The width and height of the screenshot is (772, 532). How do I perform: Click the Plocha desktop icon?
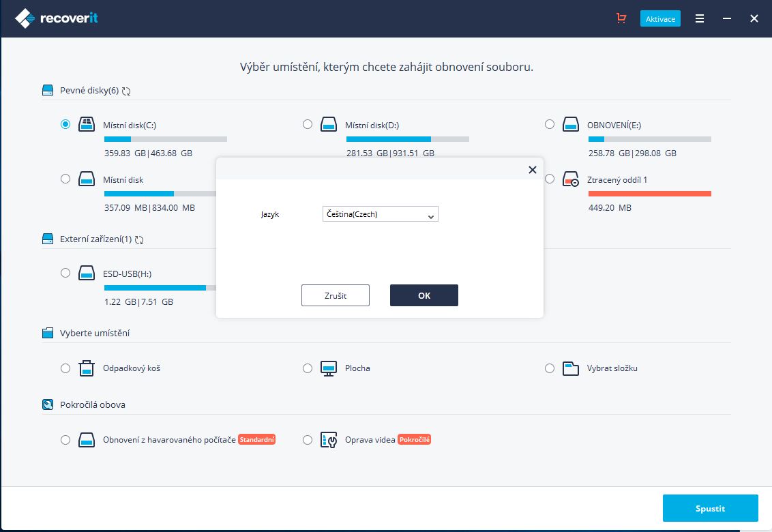329,368
